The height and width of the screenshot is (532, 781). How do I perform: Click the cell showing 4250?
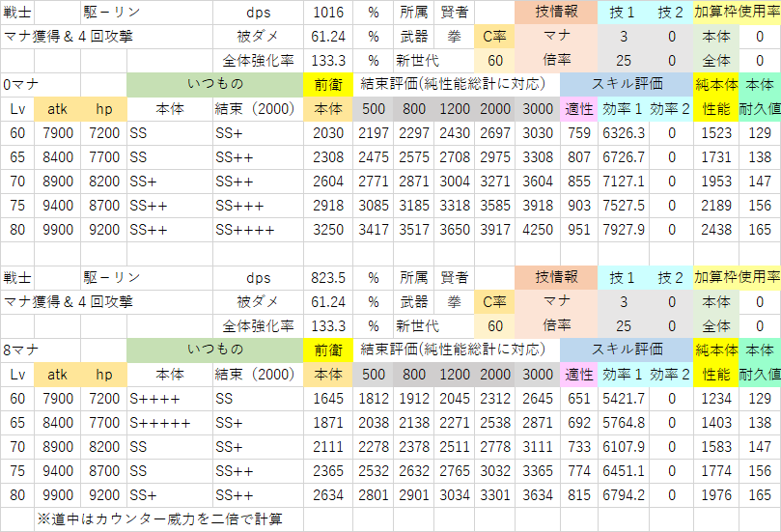click(538, 230)
